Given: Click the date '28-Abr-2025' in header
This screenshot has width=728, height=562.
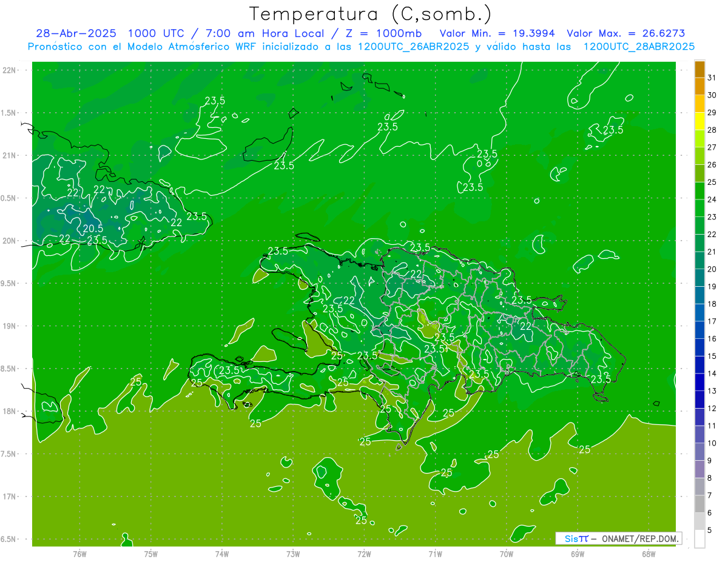Looking at the screenshot, I should (76, 33).
